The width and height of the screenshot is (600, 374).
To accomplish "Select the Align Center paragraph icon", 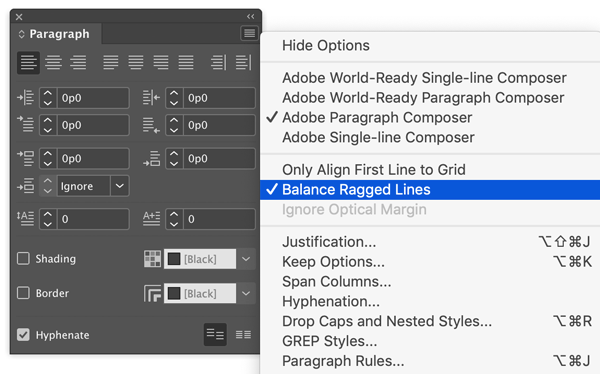I will 53,62.
